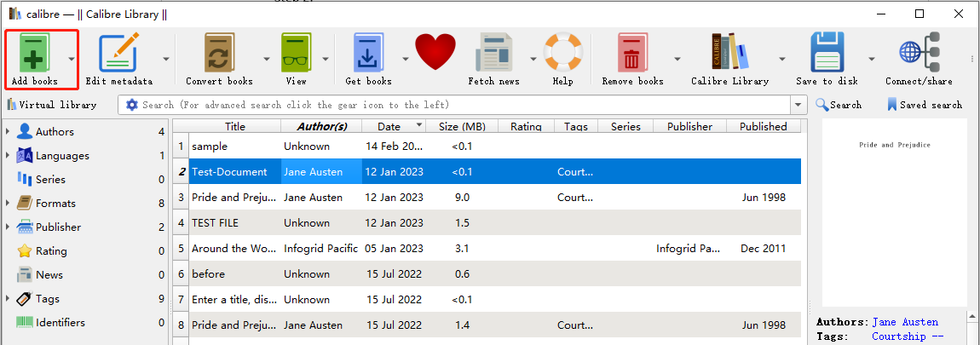Open the Fetch news dropdown arrow
Image resolution: width=980 pixels, height=345 pixels.
(533, 59)
